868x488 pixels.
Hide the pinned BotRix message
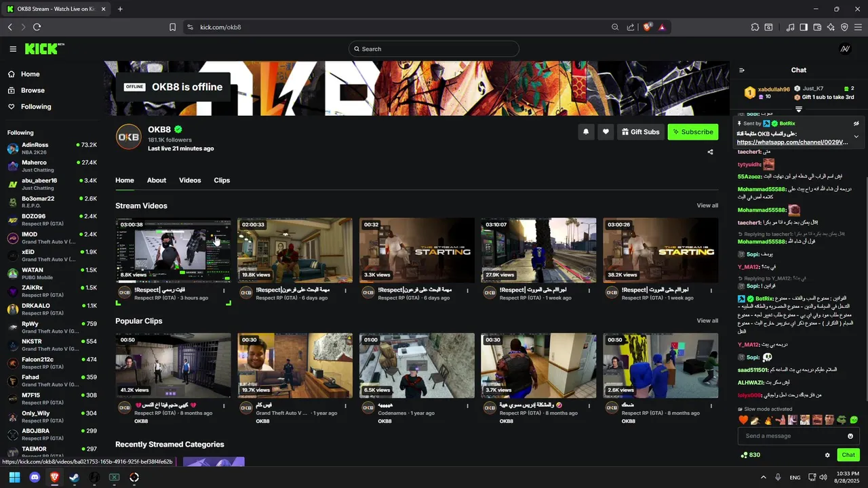pyautogui.click(x=856, y=124)
